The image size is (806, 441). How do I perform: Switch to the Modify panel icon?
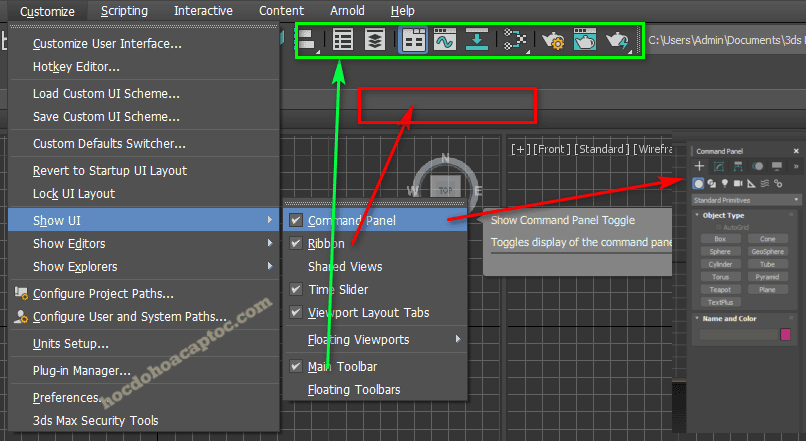(719, 166)
